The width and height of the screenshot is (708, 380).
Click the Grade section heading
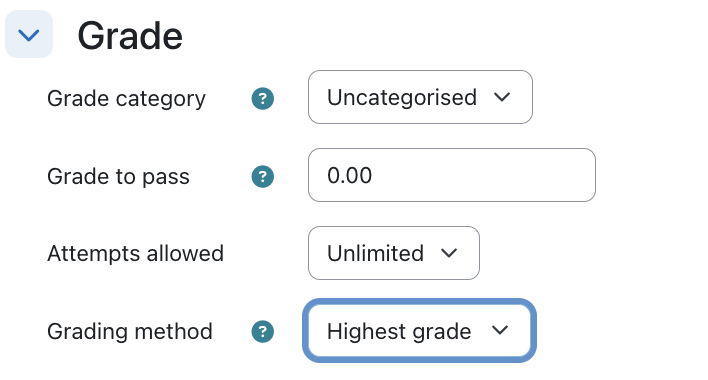130,36
